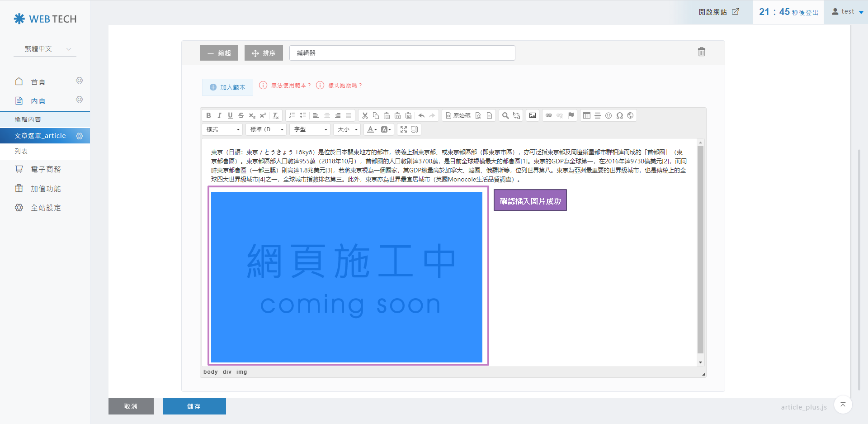Click the 編輯器 title input field
This screenshot has width=868, height=424.
point(402,53)
